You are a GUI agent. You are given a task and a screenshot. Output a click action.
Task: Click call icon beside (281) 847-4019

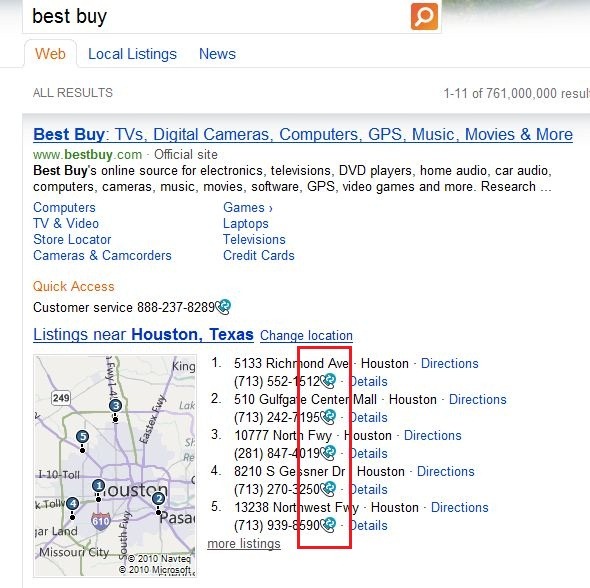tap(328, 453)
